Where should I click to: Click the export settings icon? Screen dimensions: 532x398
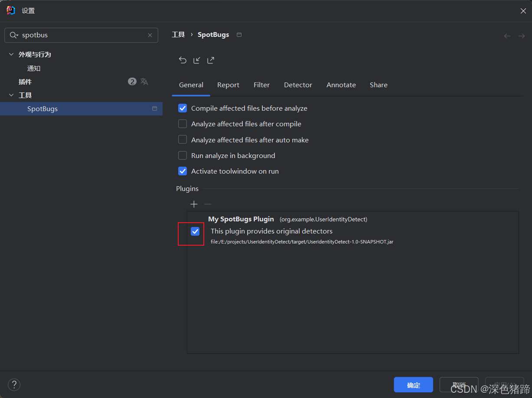[211, 60]
